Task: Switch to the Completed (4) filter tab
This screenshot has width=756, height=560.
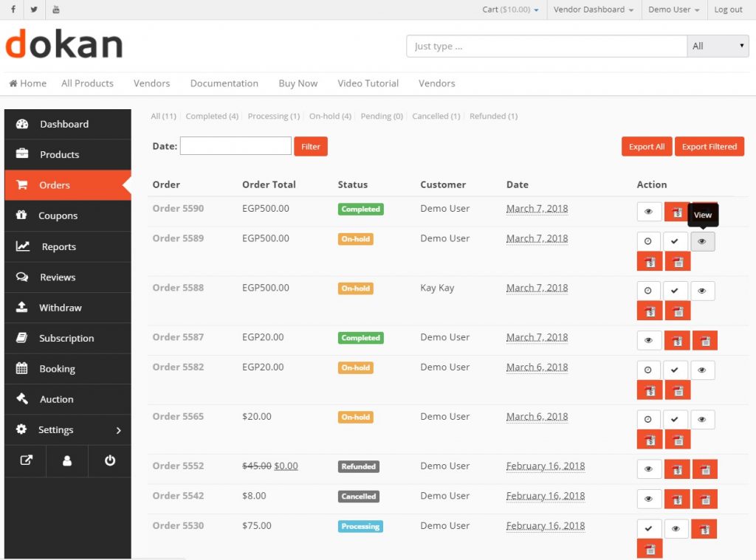Action: point(211,116)
